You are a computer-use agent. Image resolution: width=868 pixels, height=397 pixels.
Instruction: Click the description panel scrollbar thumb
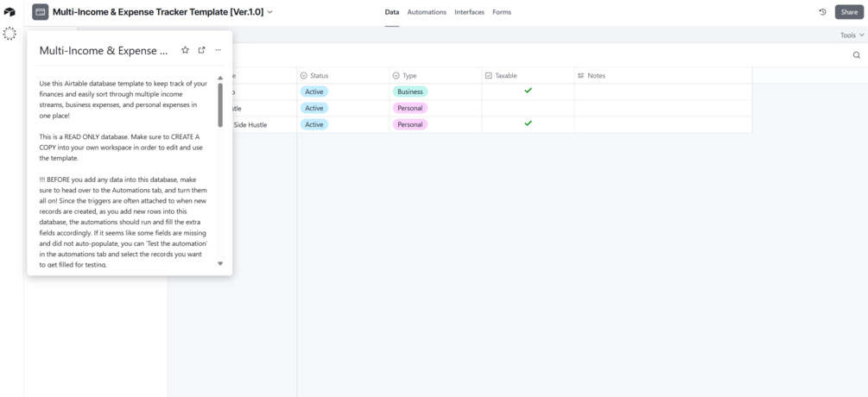click(x=220, y=105)
